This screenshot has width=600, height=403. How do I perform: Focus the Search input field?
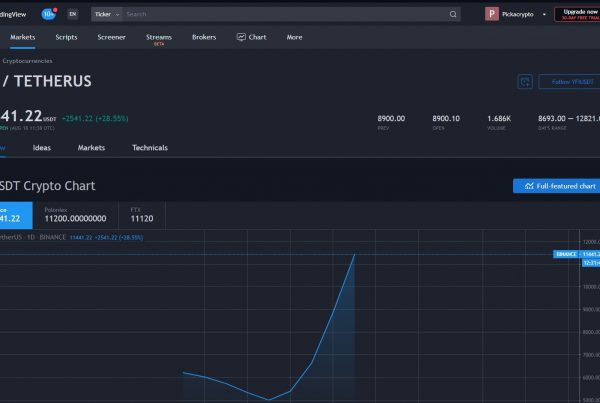[285, 14]
